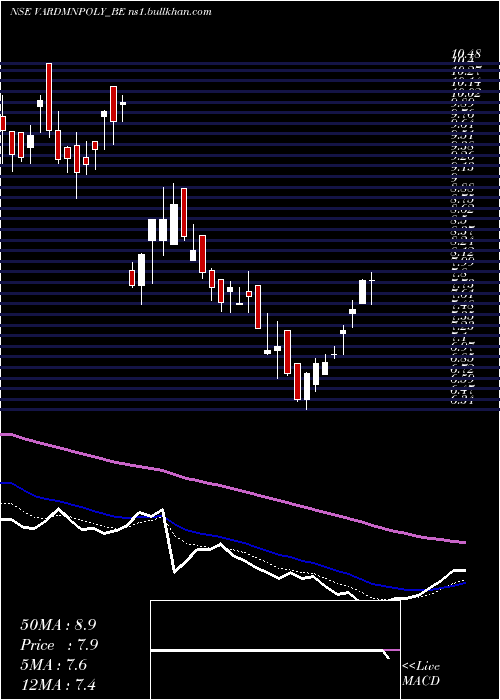Screen dimensions: 500x700
Task: Click the tallest red candlestick at top left
Action: [x=49, y=97]
